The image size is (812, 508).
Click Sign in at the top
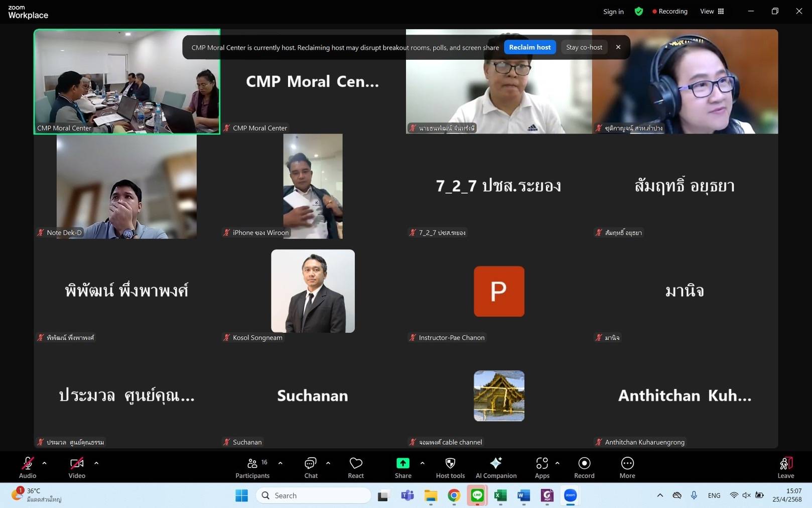tap(613, 12)
